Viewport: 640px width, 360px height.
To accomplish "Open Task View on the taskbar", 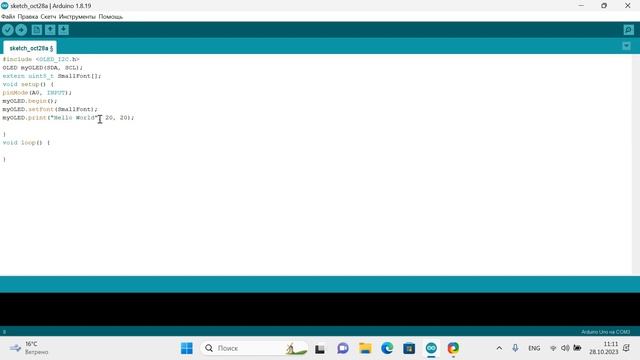I will click(x=320, y=348).
